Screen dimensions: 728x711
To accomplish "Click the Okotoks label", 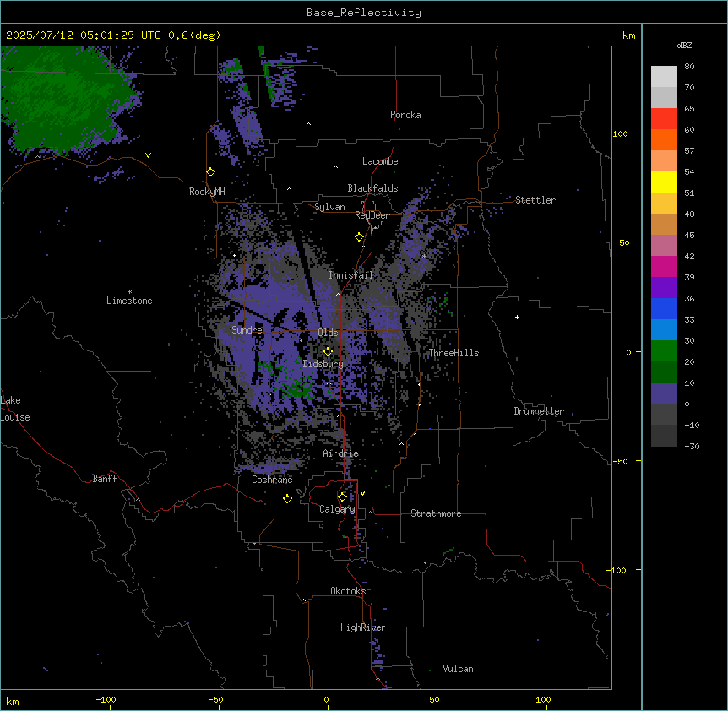I will click(x=348, y=591).
